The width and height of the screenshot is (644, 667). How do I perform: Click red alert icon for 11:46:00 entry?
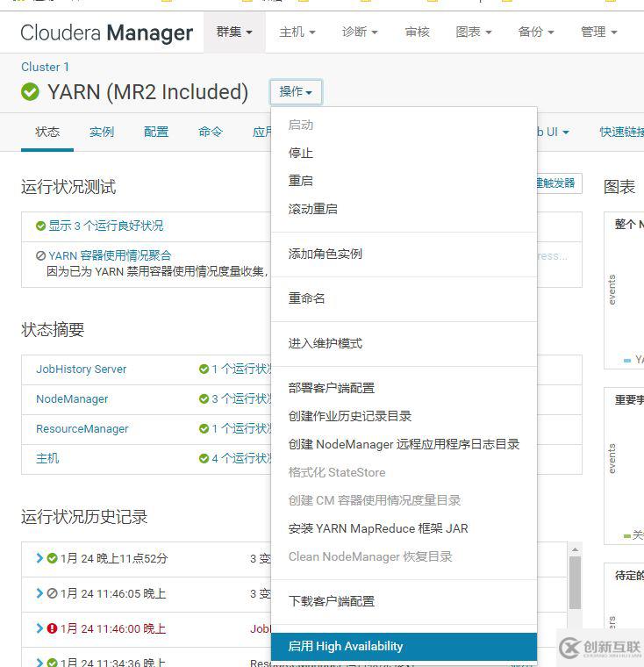tap(52, 628)
